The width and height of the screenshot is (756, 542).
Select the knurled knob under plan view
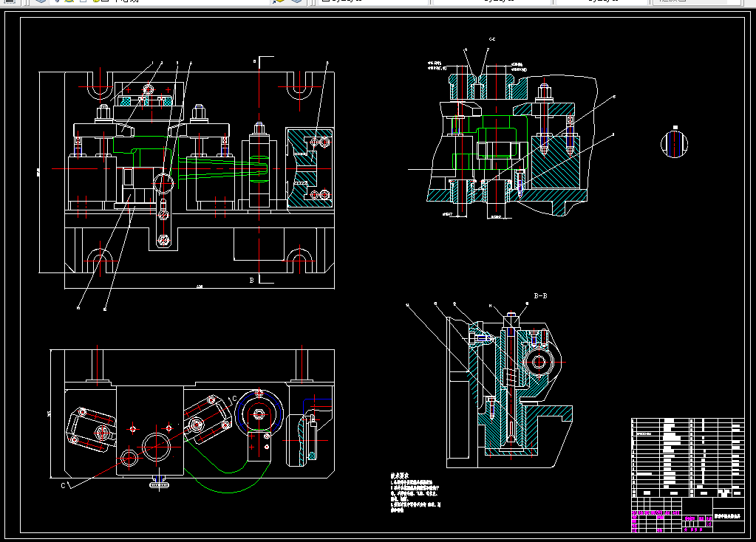159,482
